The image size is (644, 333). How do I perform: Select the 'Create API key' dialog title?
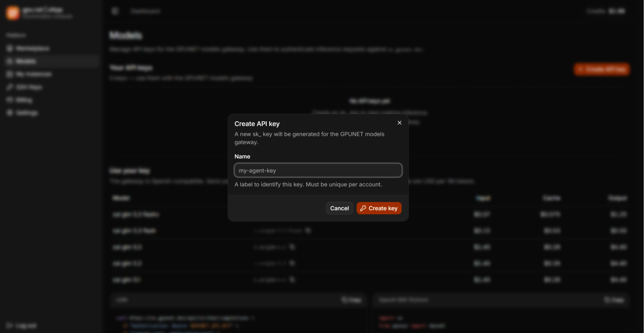coord(257,124)
